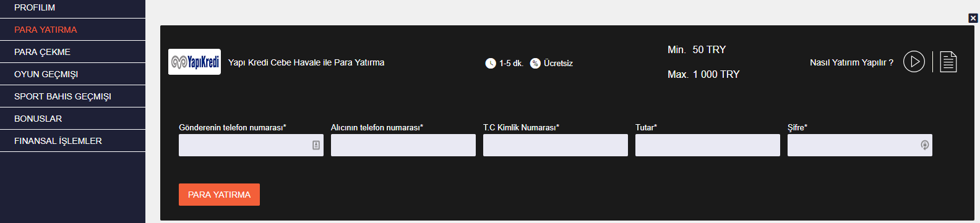Viewport: 980px width, 223px height.
Task: Click the clock icon beside 1-5 dk.
Action: pyautogui.click(x=491, y=63)
